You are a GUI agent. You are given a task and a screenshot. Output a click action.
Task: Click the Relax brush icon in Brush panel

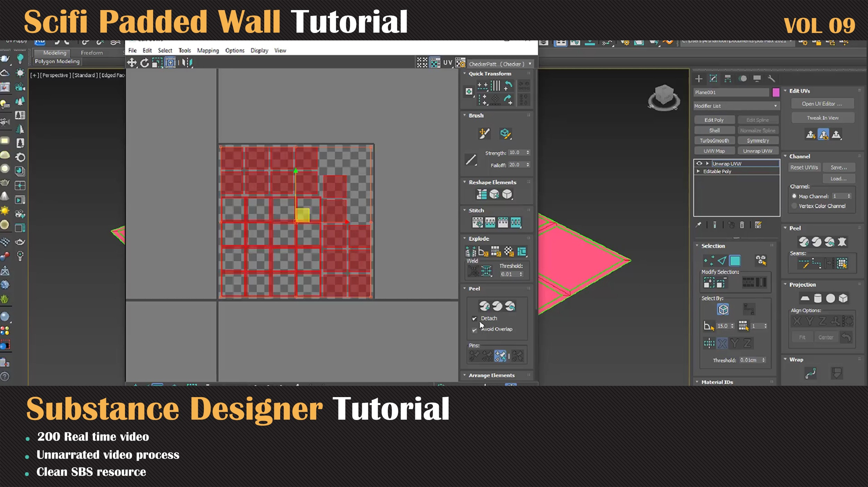click(x=505, y=134)
